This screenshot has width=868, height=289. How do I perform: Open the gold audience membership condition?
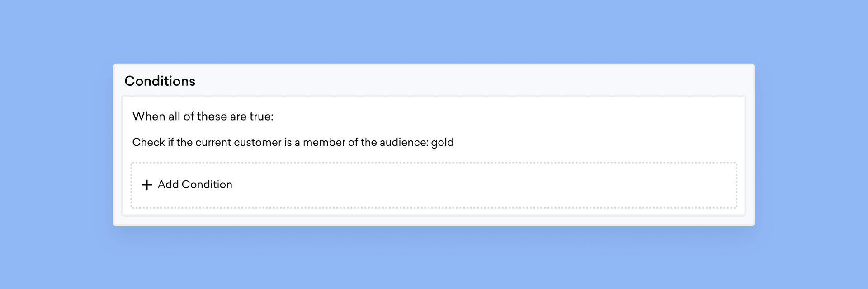[292, 143]
